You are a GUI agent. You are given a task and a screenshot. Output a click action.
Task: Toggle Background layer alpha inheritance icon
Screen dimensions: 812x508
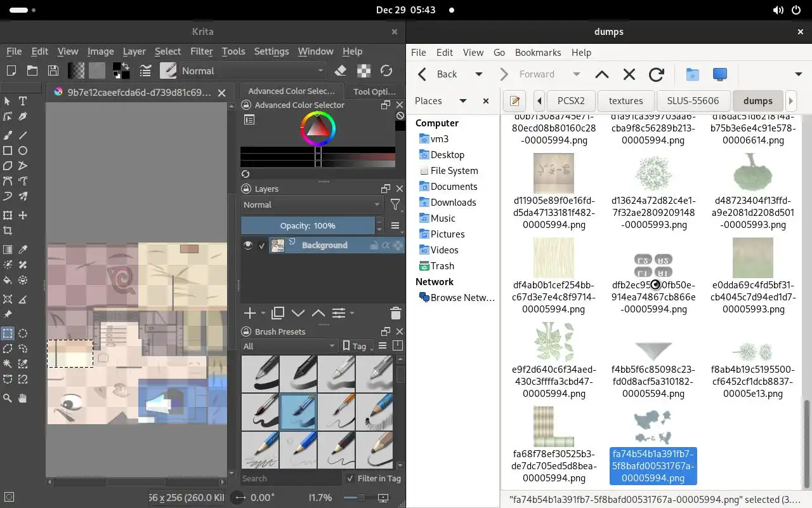click(386, 245)
